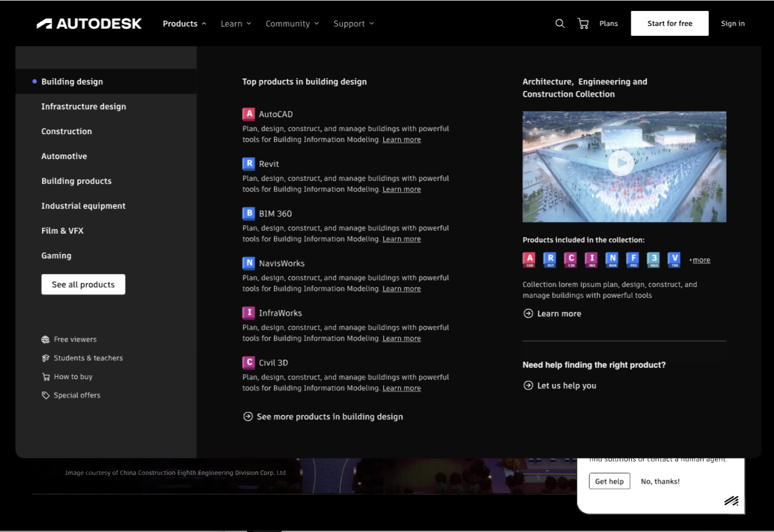Click Learn more under Revit description
The height and width of the screenshot is (532, 774).
(x=401, y=189)
